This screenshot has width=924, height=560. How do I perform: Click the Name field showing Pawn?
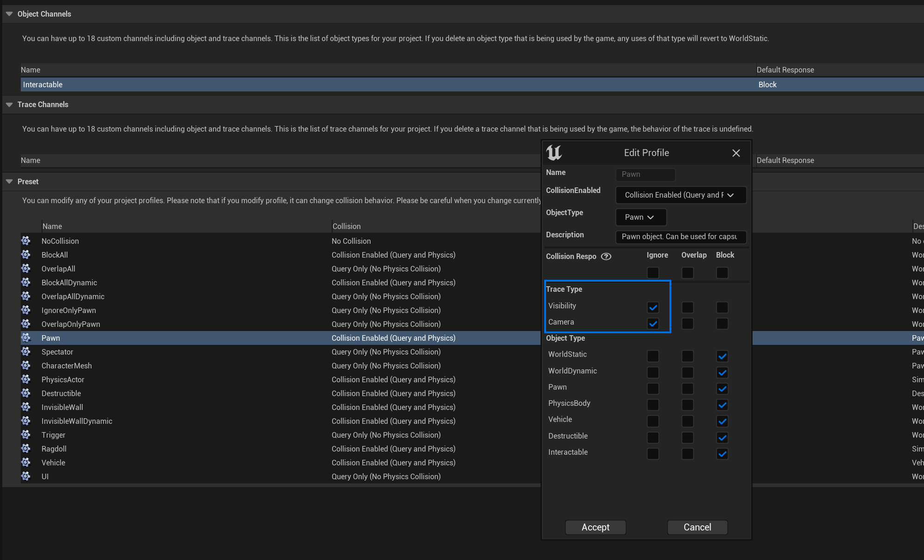[x=645, y=175]
